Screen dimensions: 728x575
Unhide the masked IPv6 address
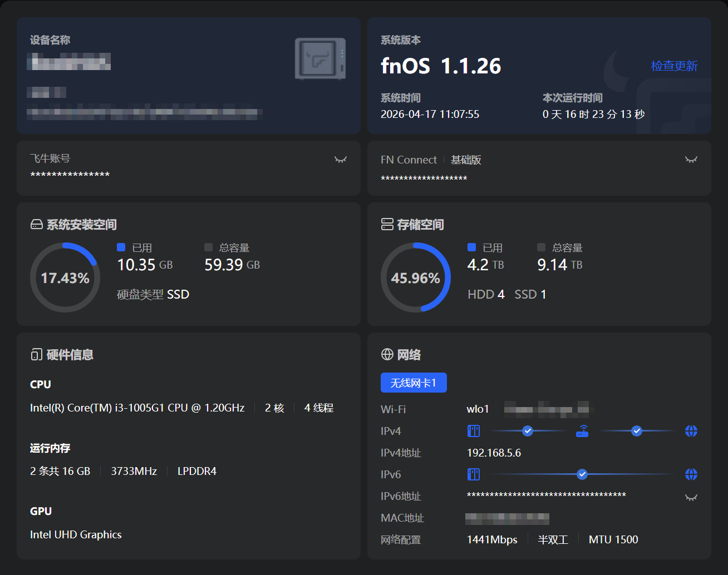(691, 497)
